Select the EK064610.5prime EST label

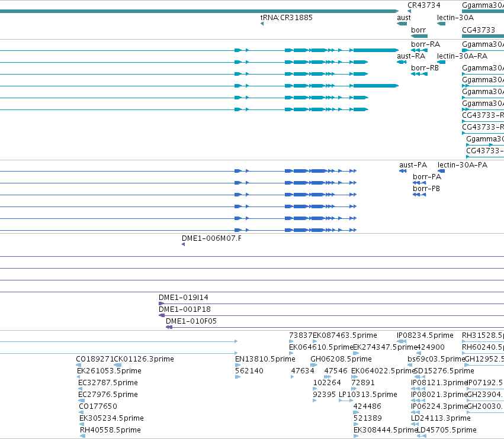pyautogui.click(x=321, y=347)
